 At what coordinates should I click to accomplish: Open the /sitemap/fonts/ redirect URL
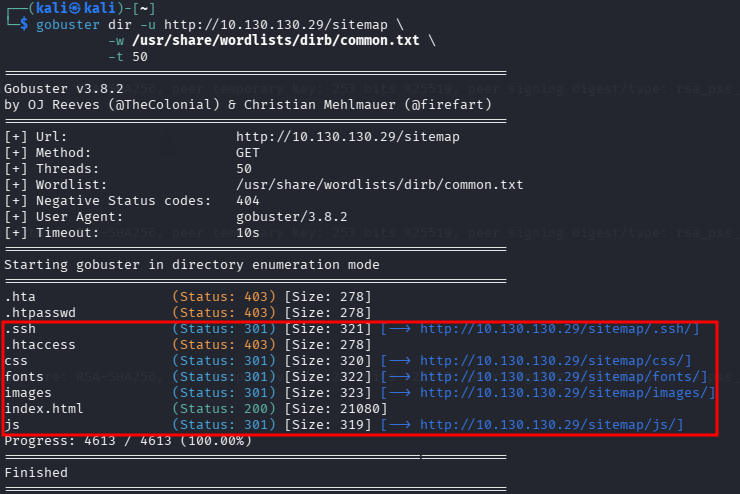560,377
